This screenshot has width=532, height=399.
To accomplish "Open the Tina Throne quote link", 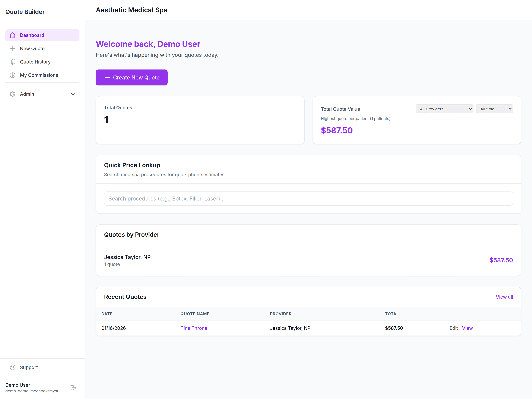I will pyautogui.click(x=194, y=328).
